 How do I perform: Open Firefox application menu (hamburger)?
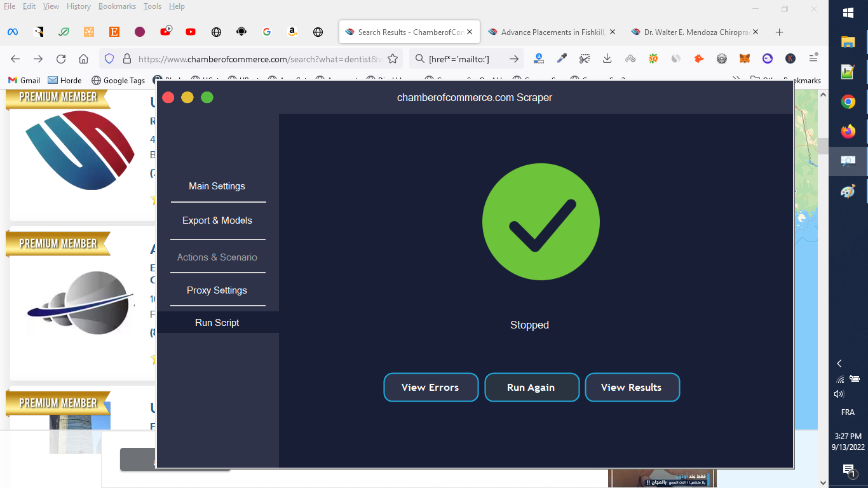click(x=813, y=58)
